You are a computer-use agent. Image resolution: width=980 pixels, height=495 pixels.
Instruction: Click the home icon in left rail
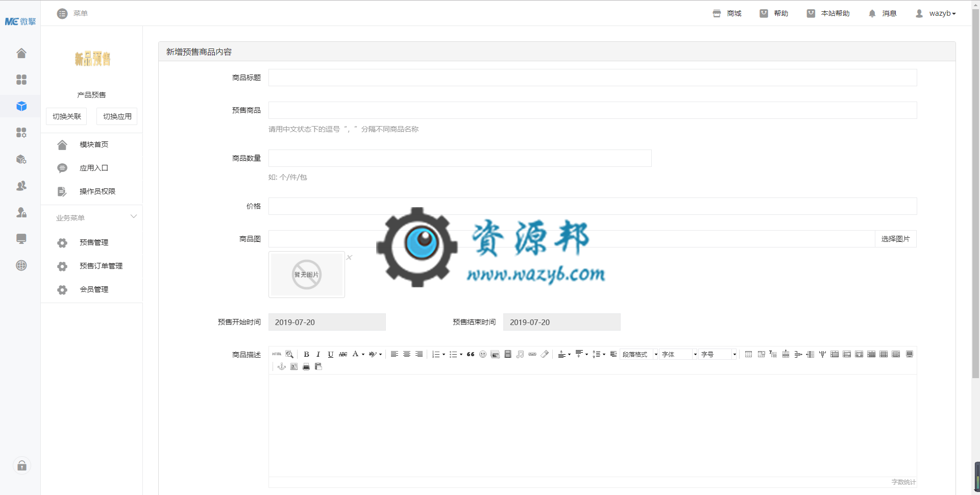(21, 53)
